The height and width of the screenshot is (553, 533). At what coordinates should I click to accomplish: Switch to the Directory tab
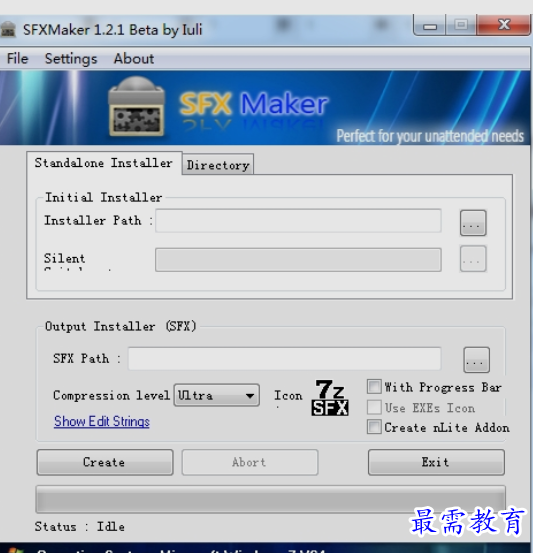218,165
